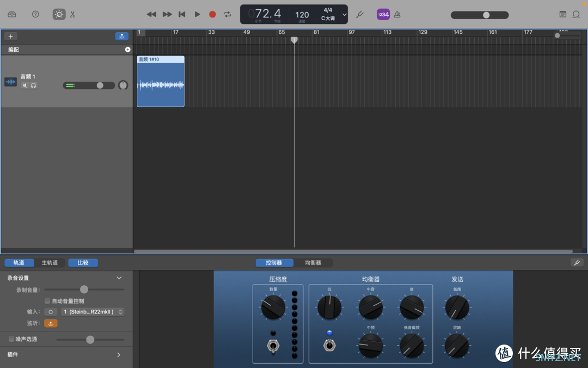Viewport: 588px width, 368px height.
Task: Click the playhead marker in ruler
Action: (x=295, y=40)
